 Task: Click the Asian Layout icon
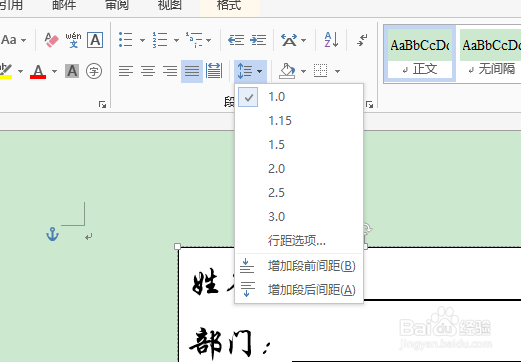(x=289, y=40)
